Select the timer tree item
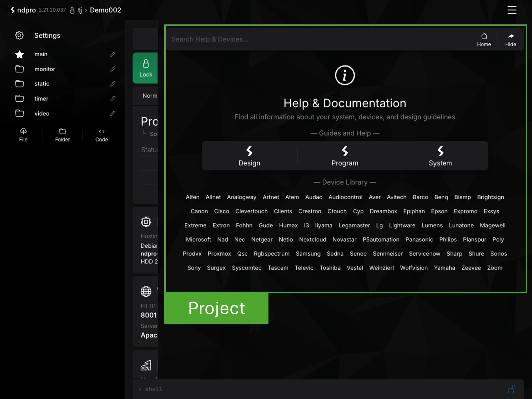The image size is (532, 399). point(41,99)
